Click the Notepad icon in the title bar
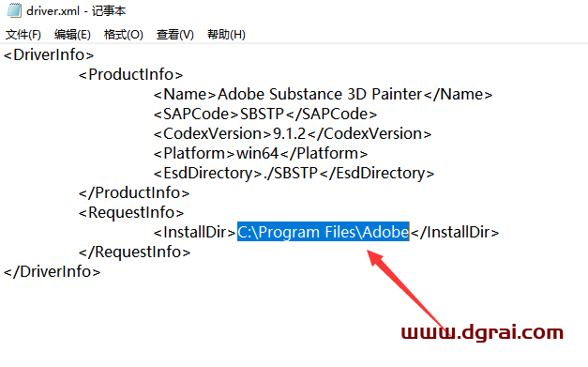This screenshot has height=367, width=588. pyautogui.click(x=14, y=10)
